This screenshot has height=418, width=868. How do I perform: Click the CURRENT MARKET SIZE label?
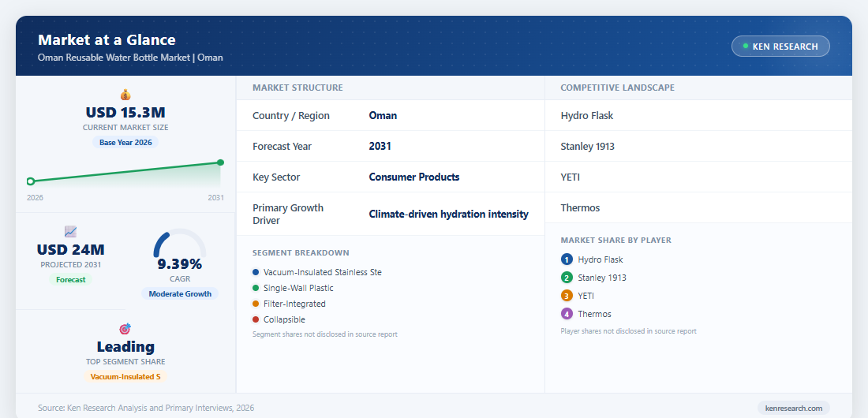(125, 127)
